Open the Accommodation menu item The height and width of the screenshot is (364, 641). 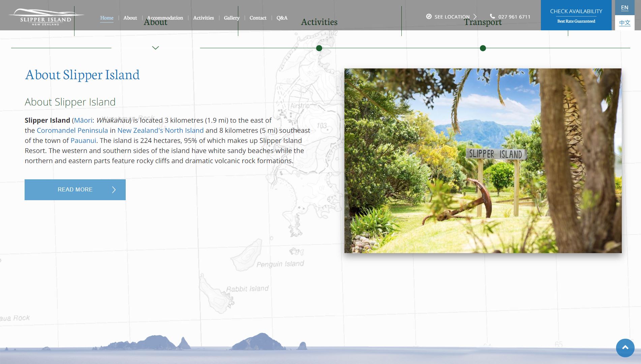click(165, 18)
